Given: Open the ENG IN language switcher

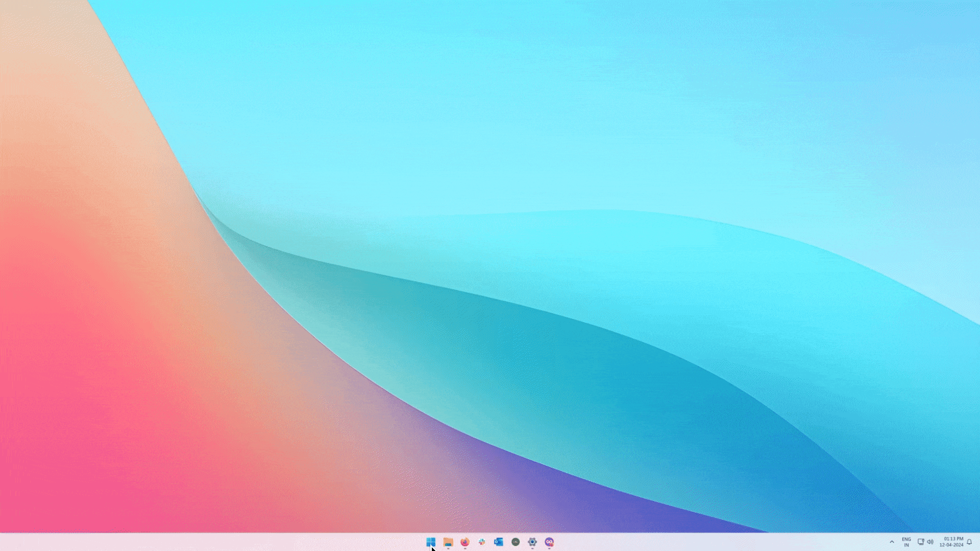Looking at the screenshot, I should [906, 542].
